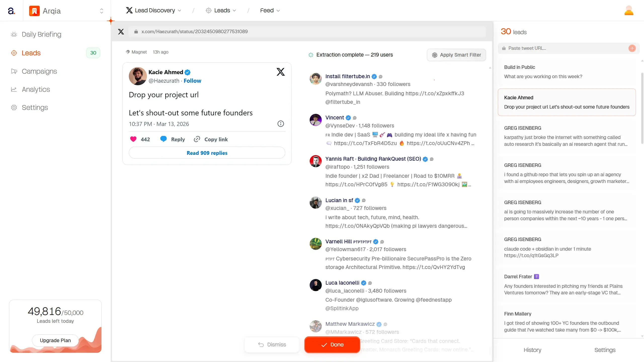This screenshot has width=644, height=362.
Task: Open the profile avatar top right
Action: click(629, 10)
